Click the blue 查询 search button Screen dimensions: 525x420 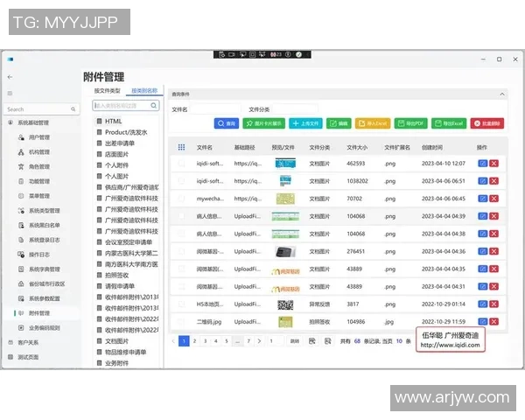point(227,123)
